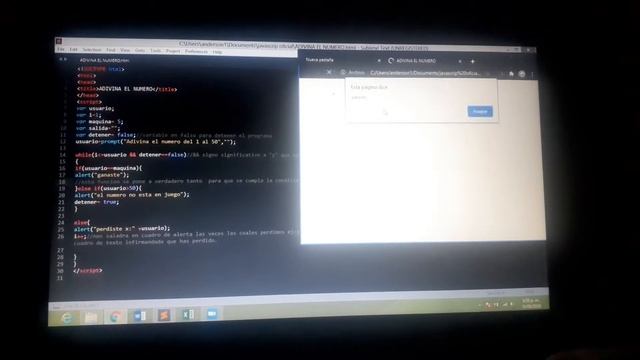The image size is (640, 360).
Task: Open Internet Explorer from the taskbar
Action: (67, 318)
